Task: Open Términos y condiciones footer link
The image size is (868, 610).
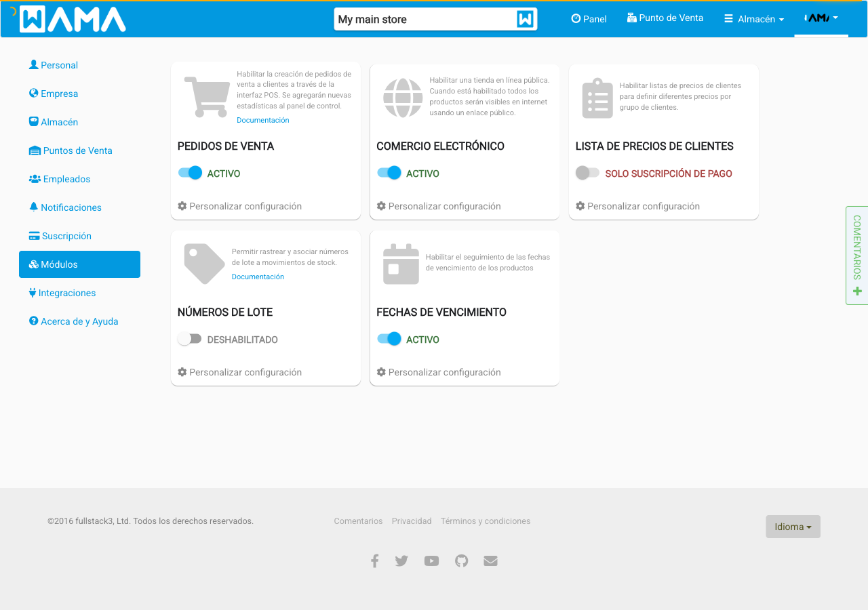Action: pos(486,521)
